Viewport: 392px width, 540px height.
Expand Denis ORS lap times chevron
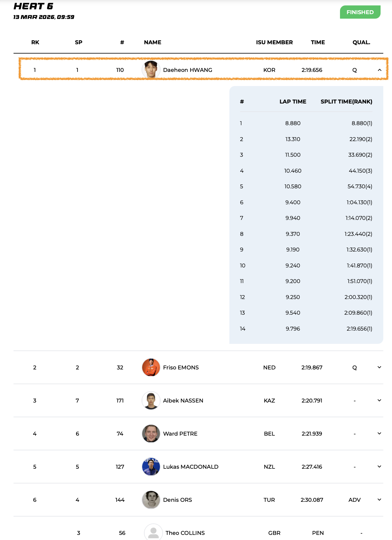[x=379, y=500]
